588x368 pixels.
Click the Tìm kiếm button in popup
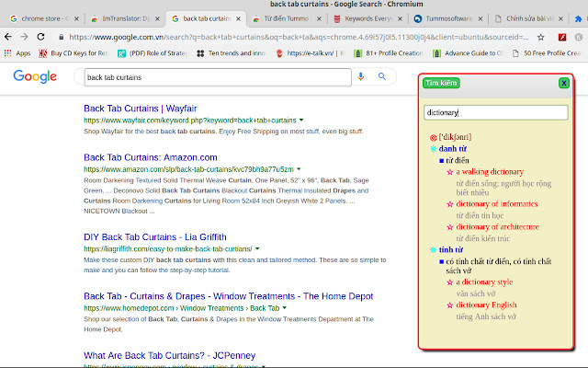click(441, 83)
